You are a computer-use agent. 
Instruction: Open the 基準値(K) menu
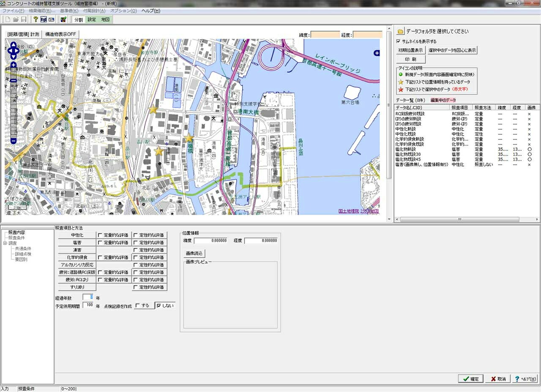pyautogui.click(x=69, y=11)
